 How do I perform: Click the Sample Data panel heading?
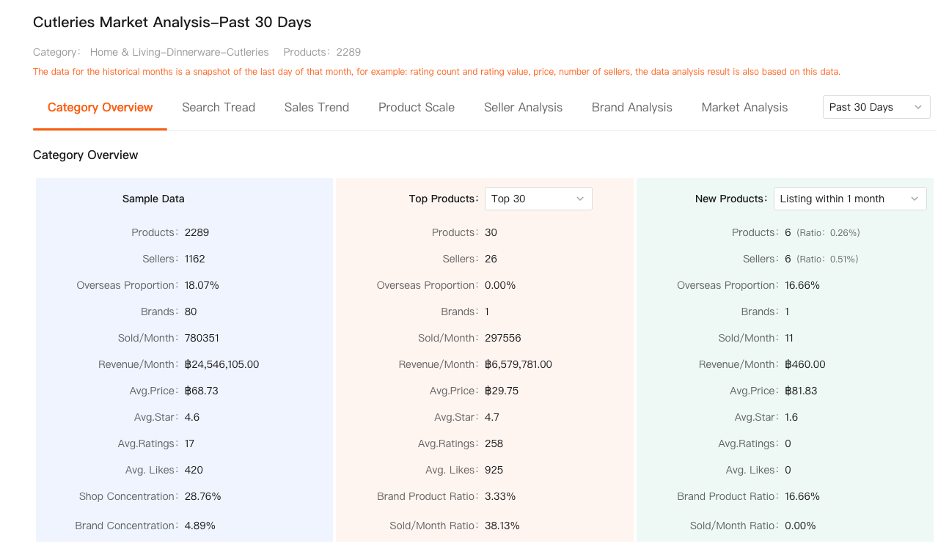point(153,199)
